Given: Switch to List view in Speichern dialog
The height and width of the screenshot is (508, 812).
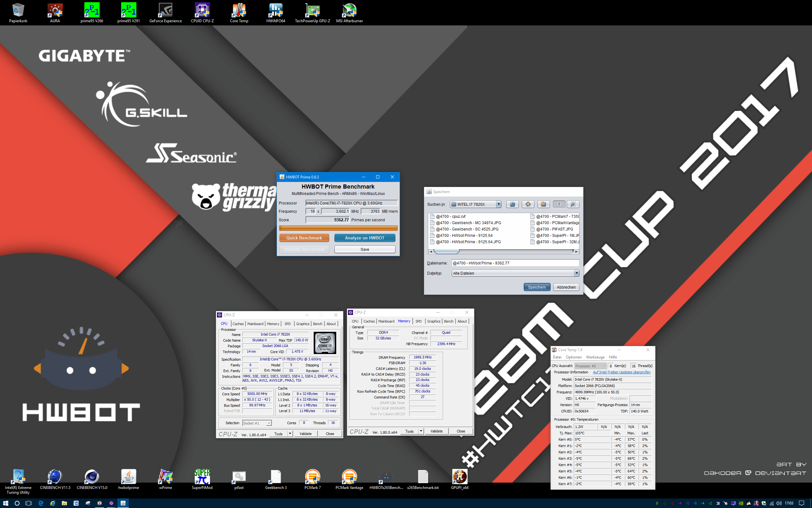Looking at the screenshot, I should (x=559, y=204).
